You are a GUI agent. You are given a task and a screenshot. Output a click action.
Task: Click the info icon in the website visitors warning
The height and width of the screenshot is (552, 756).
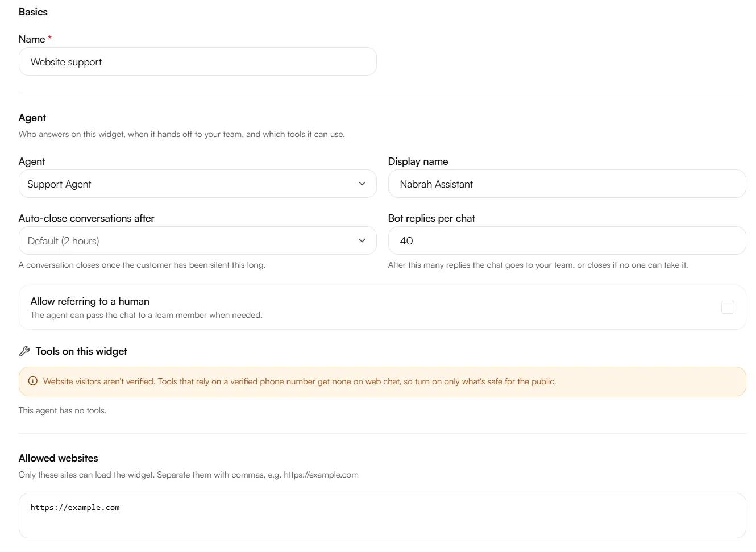(x=33, y=381)
